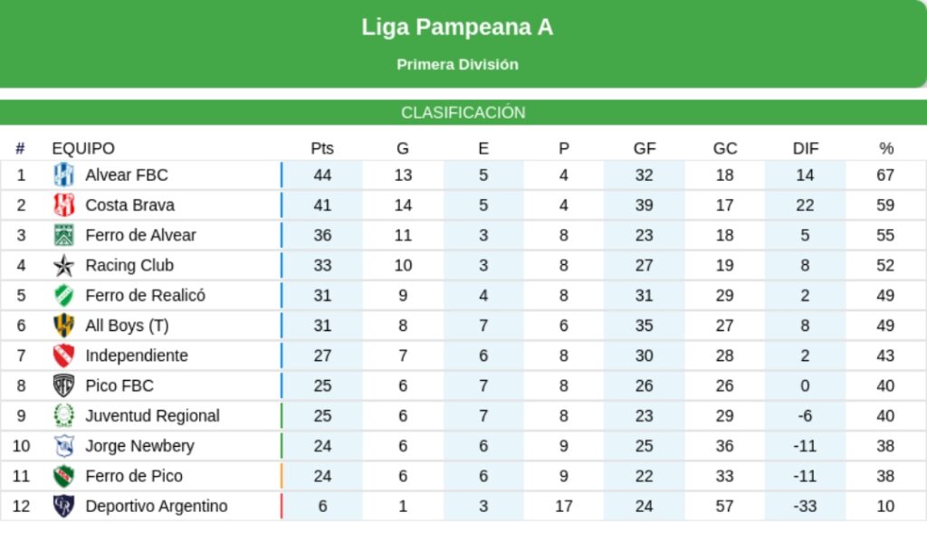Image resolution: width=927 pixels, height=560 pixels.
Task: Click the Alvear FBC team crest
Action: point(63,175)
